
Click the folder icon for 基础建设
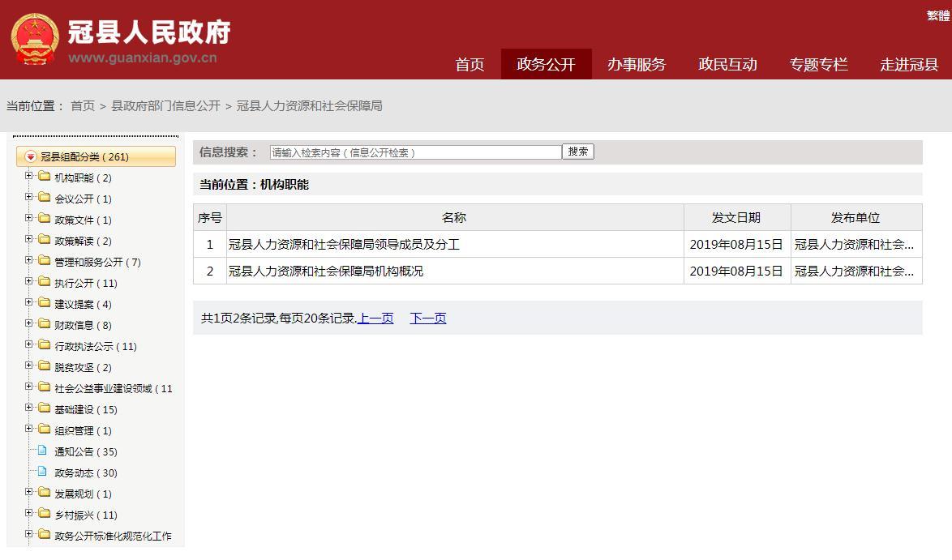[x=45, y=408]
